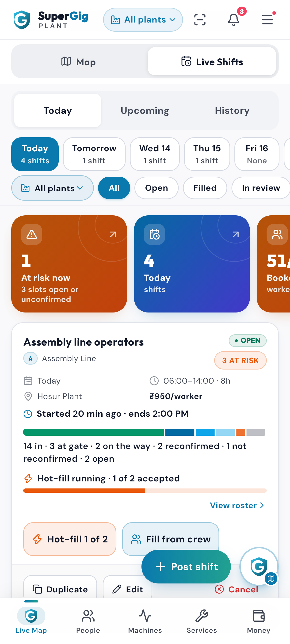290x644 pixels.
Task: Select the Today tab
Action: [58, 111]
